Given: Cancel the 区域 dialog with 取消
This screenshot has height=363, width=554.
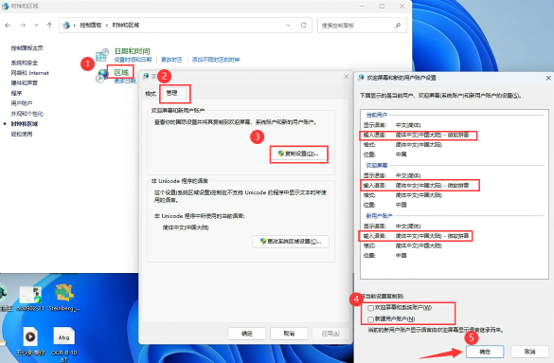Looking at the screenshot, I should (x=289, y=333).
